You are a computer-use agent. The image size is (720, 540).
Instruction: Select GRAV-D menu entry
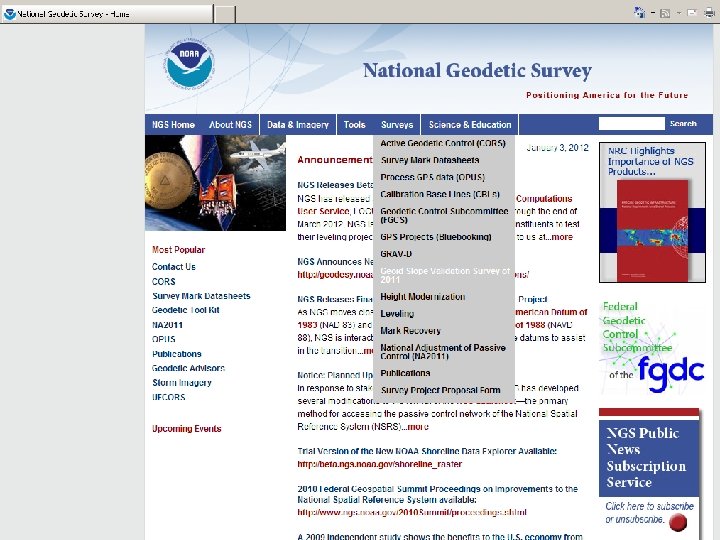pyautogui.click(x=396, y=254)
